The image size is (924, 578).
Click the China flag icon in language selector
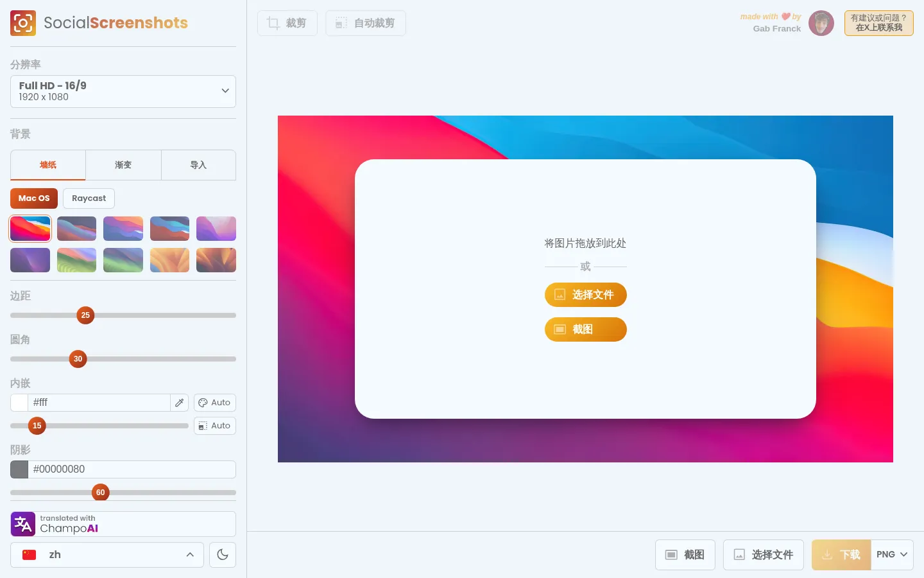(30, 555)
